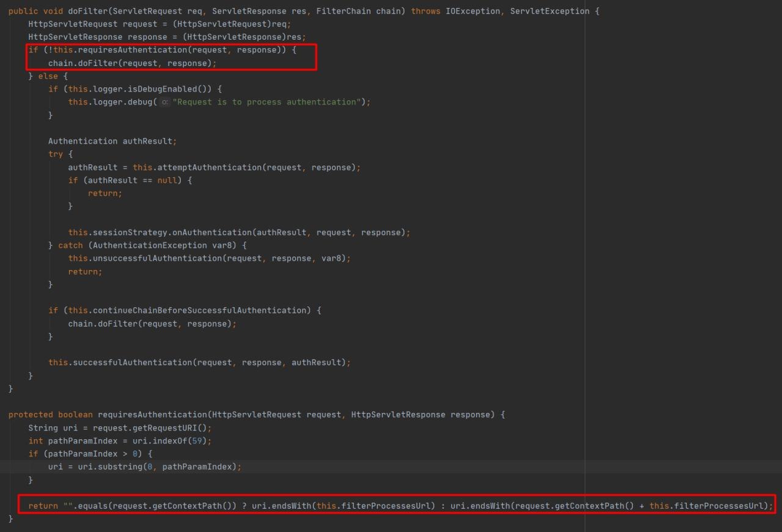Click 'if (authResult == null)' line

[130, 180]
